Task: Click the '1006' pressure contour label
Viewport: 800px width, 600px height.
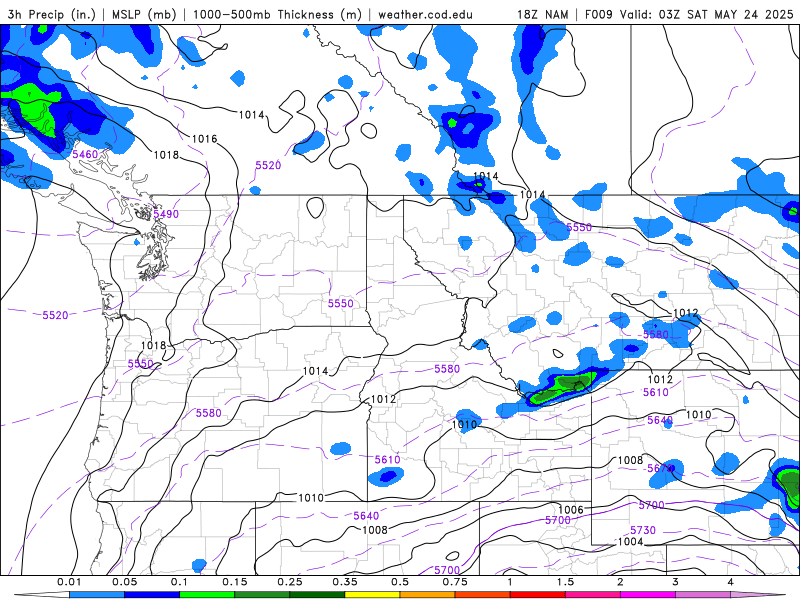Action: (570, 510)
